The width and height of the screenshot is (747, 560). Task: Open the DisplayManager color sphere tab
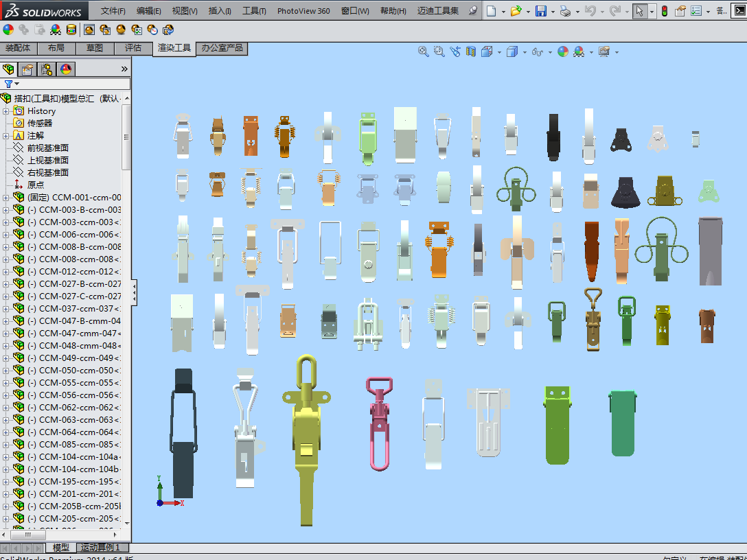(x=66, y=69)
